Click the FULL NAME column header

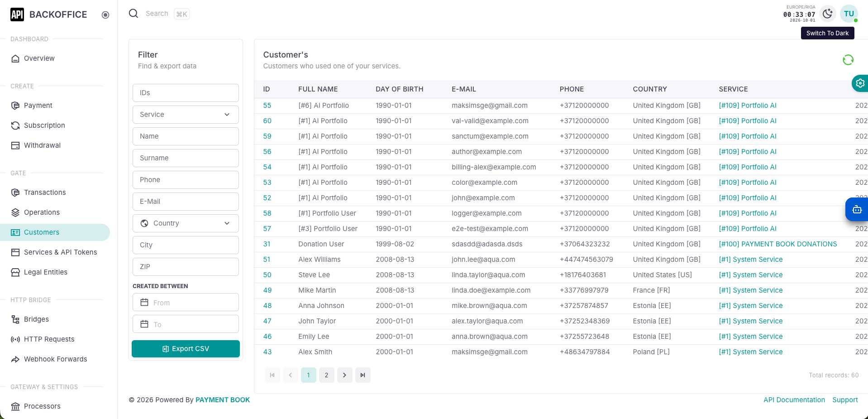coord(318,89)
